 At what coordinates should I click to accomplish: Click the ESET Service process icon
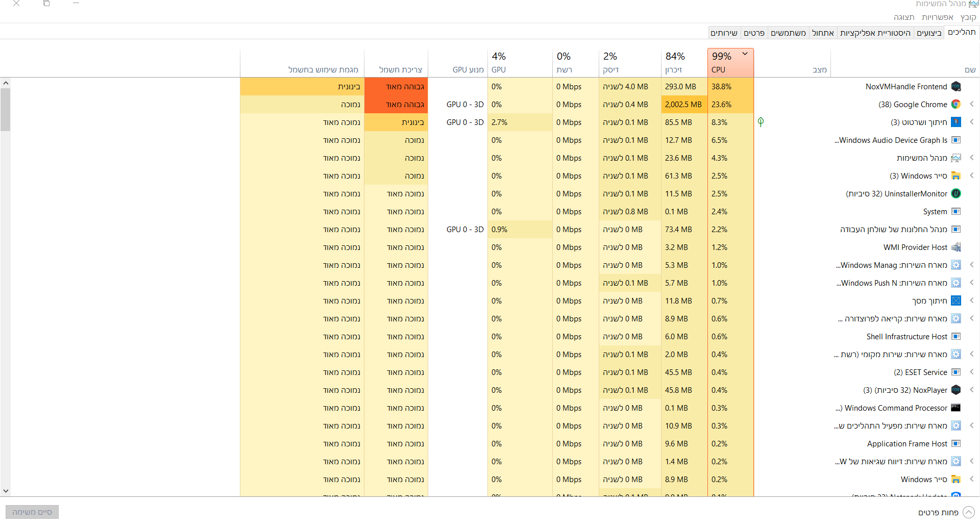(x=956, y=372)
